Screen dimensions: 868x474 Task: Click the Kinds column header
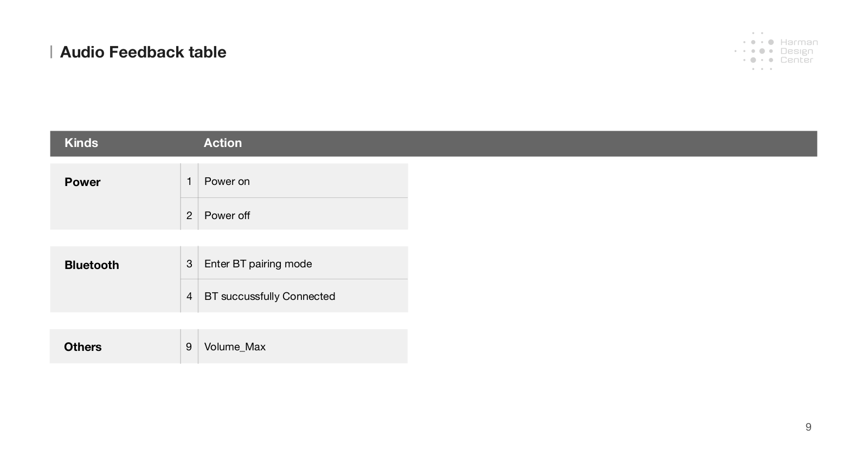click(81, 143)
